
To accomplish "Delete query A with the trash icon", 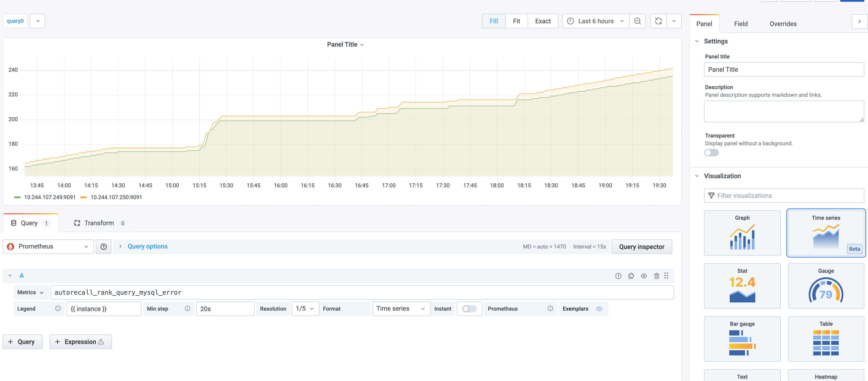I will pyautogui.click(x=656, y=276).
